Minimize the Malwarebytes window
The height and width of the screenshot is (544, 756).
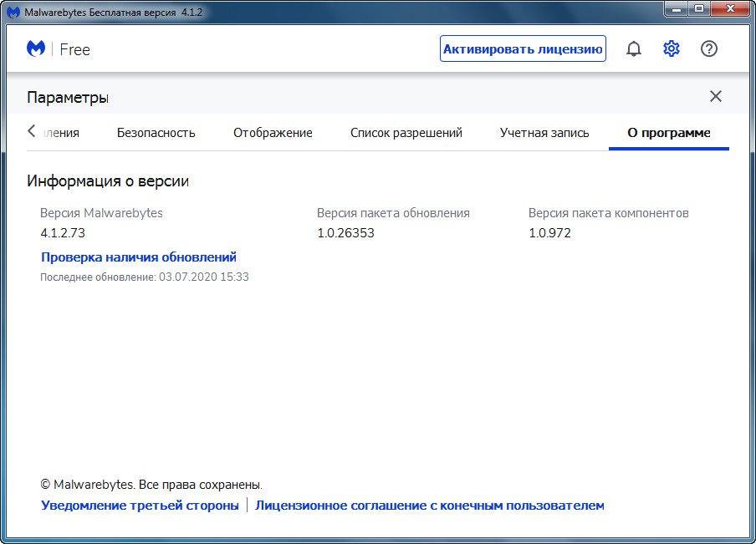677,8
